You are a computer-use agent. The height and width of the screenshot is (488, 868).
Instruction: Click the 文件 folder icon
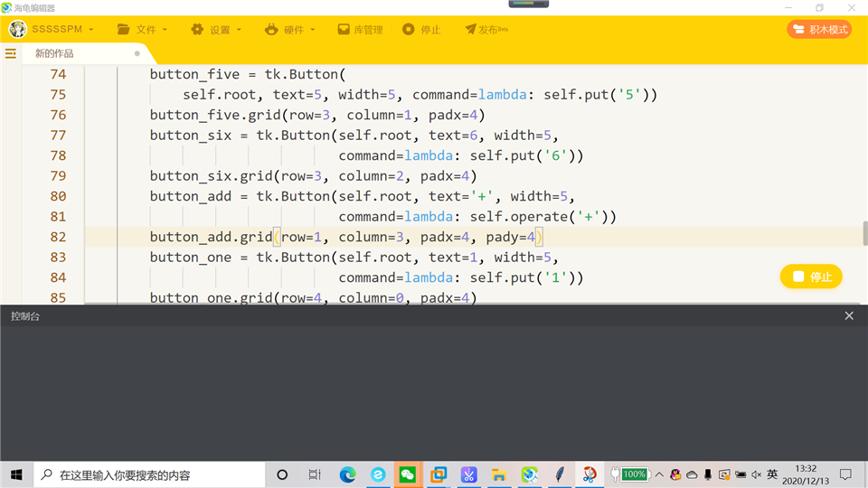(x=123, y=29)
